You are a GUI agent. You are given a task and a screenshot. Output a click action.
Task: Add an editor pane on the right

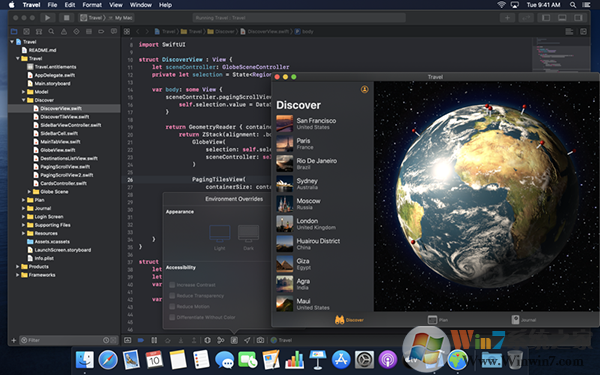point(583,31)
